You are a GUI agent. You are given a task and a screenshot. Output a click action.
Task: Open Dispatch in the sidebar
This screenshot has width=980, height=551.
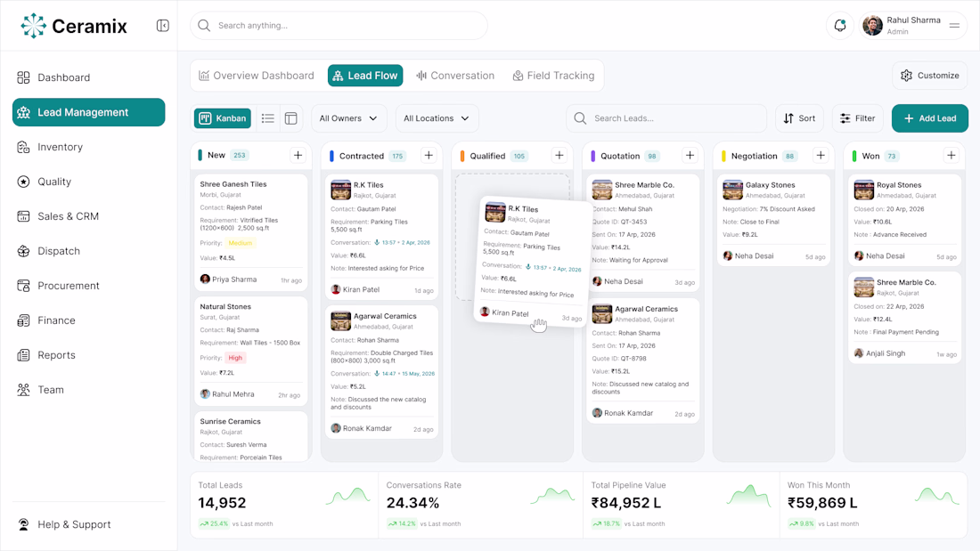[89, 251]
